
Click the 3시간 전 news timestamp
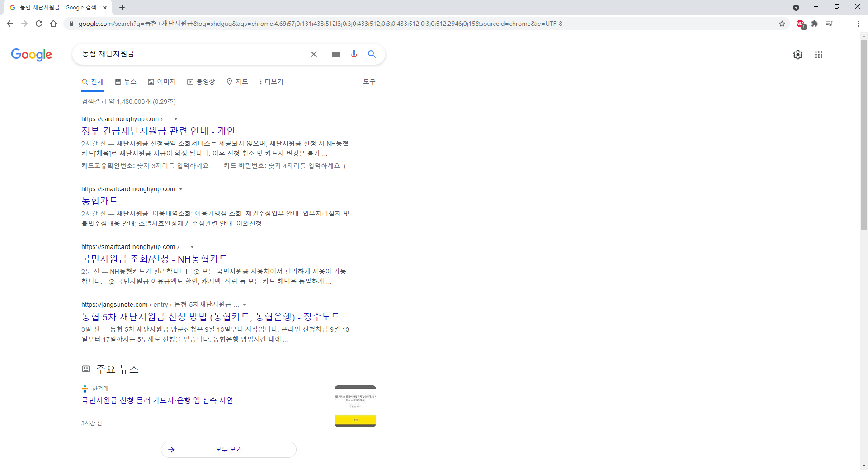[92, 423]
